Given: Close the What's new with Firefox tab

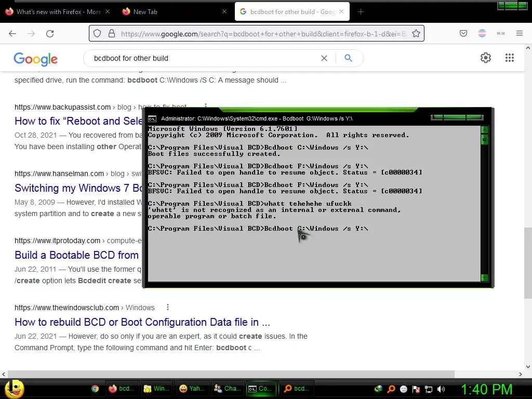Looking at the screenshot, I should [x=107, y=11].
